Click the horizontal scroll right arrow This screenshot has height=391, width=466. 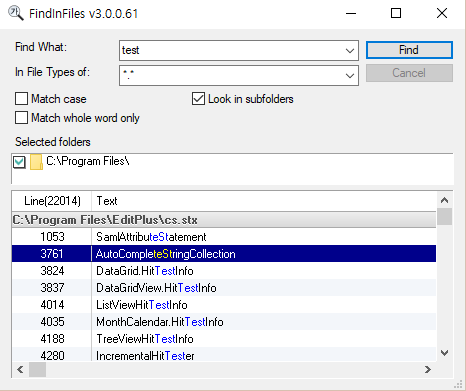[428, 369]
